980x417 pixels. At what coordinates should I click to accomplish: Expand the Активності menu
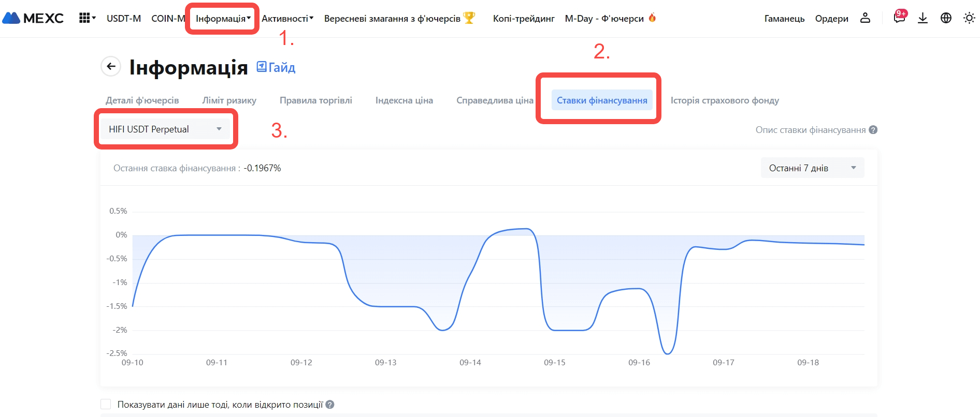click(287, 19)
